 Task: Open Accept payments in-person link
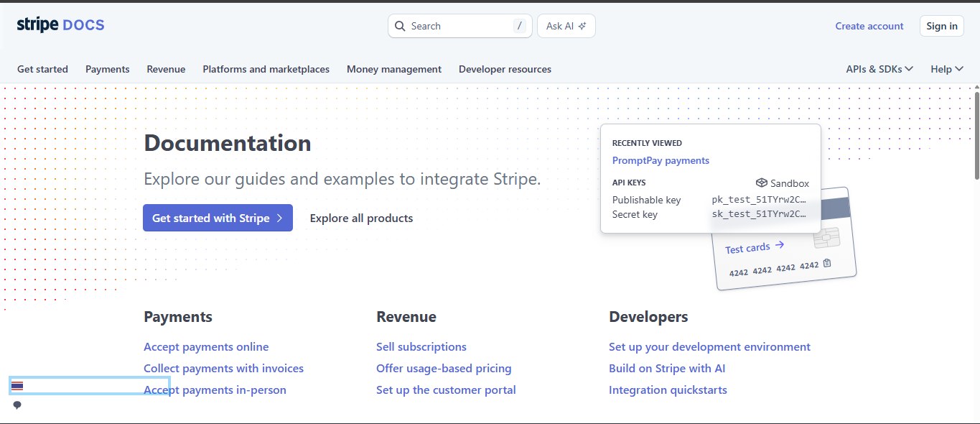(x=215, y=390)
